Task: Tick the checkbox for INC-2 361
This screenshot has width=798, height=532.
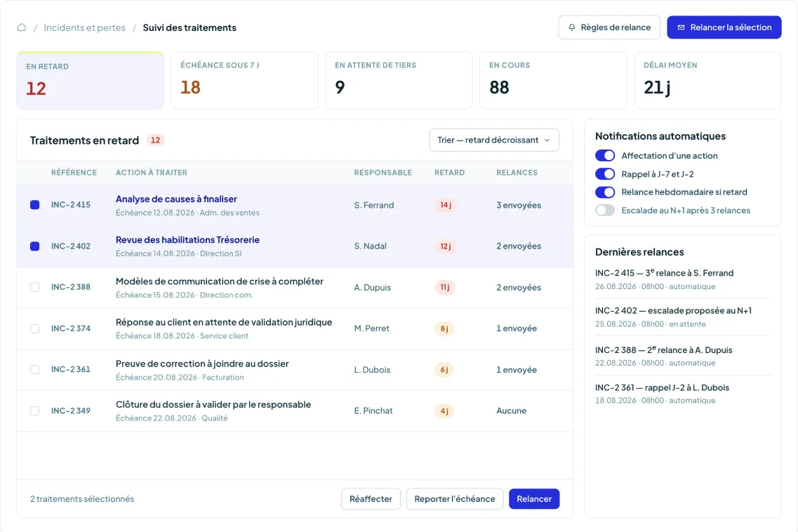Action: pos(34,370)
